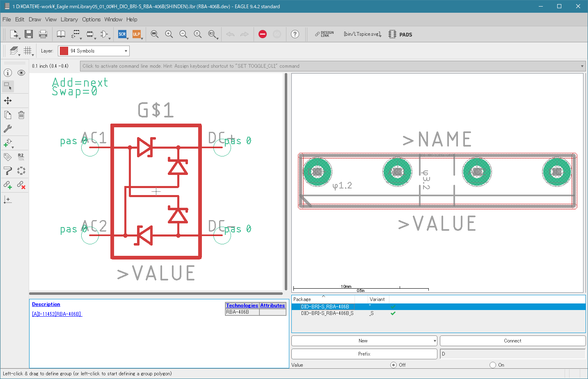
Task: Open the Options menu
Action: 91,19
